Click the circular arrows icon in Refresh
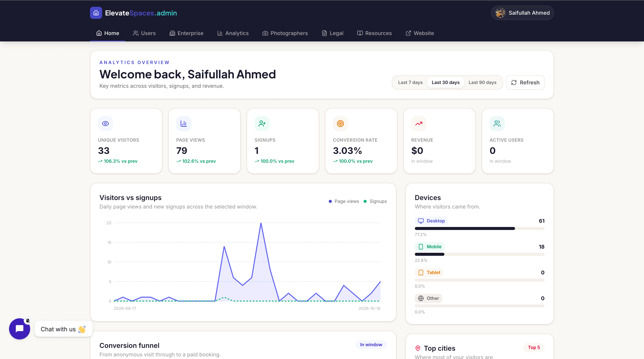The height and width of the screenshot is (359, 644). pos(514,82)
